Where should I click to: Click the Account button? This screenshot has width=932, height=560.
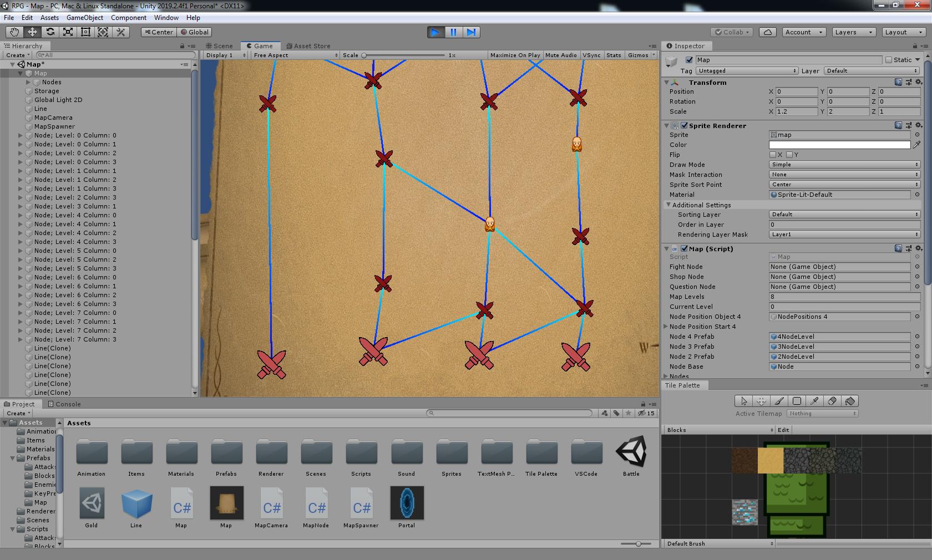804,32
